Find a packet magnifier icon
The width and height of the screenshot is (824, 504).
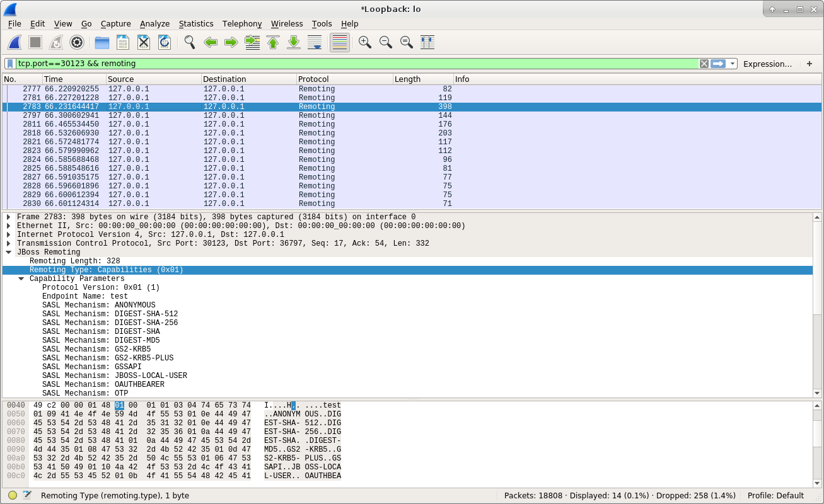[190, 42]
